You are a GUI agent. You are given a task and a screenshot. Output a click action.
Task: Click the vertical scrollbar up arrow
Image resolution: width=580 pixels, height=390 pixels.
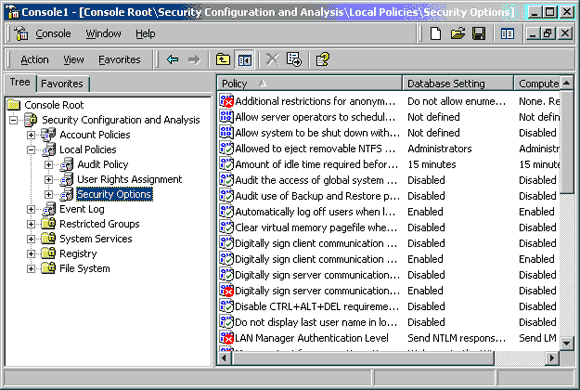(566, 83)
